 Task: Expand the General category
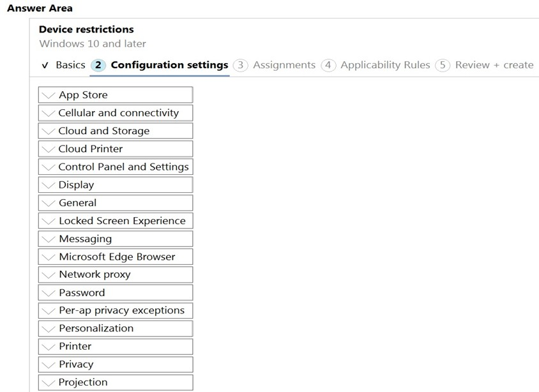pos(116,202)
